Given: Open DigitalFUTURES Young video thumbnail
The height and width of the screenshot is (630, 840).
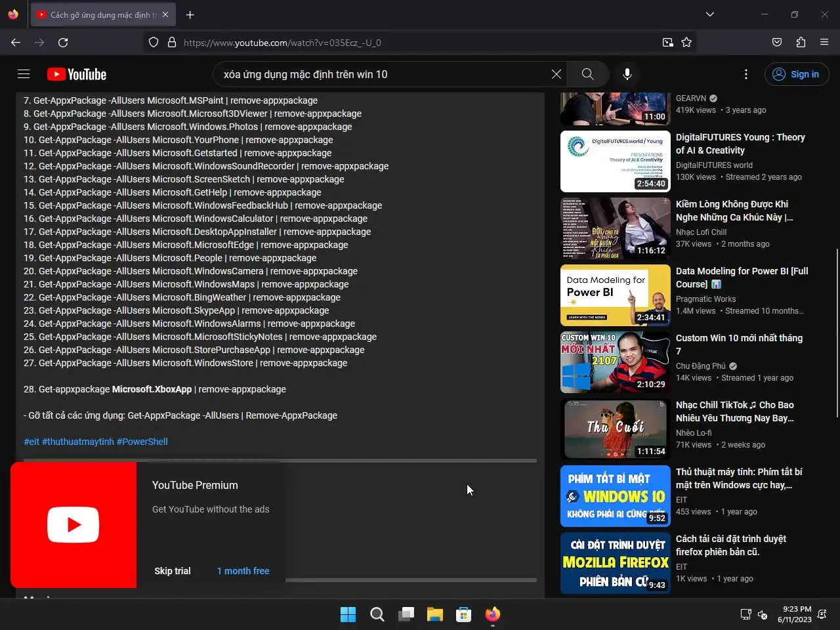Looking at the screenshot, I should (x=616, y=161).
